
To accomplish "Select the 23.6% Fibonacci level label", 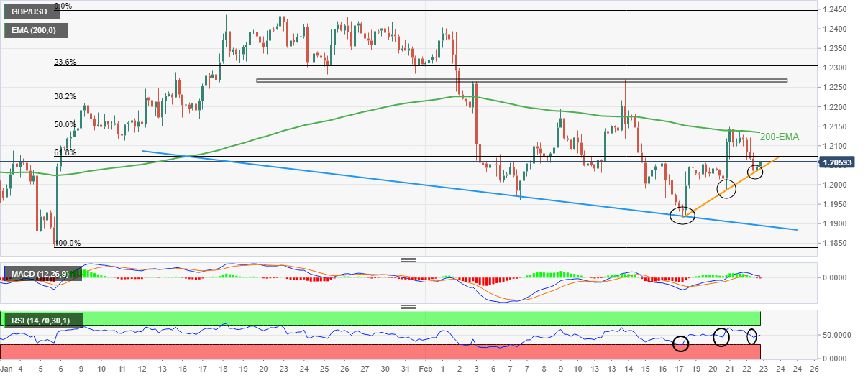I will [x=65, y=63].
